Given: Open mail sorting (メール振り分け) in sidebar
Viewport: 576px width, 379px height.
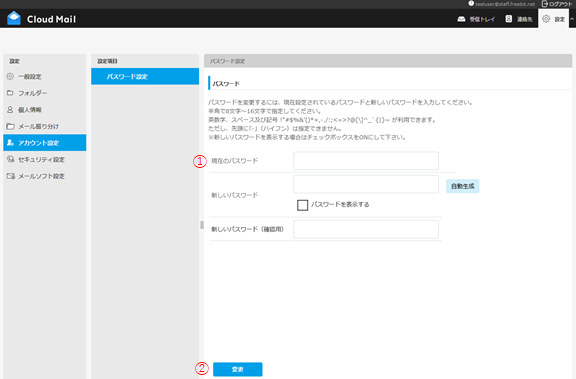Looking at the screenshot, I should 45,126.
